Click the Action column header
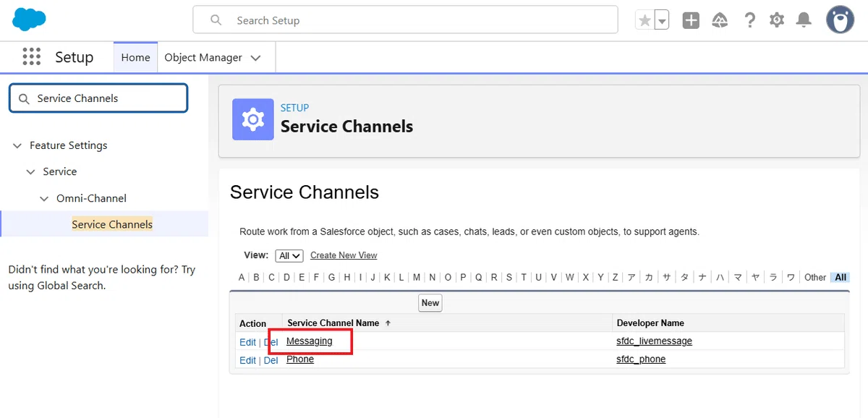The image size is (868, 418). pyautogui.click(x=253, y=324)
